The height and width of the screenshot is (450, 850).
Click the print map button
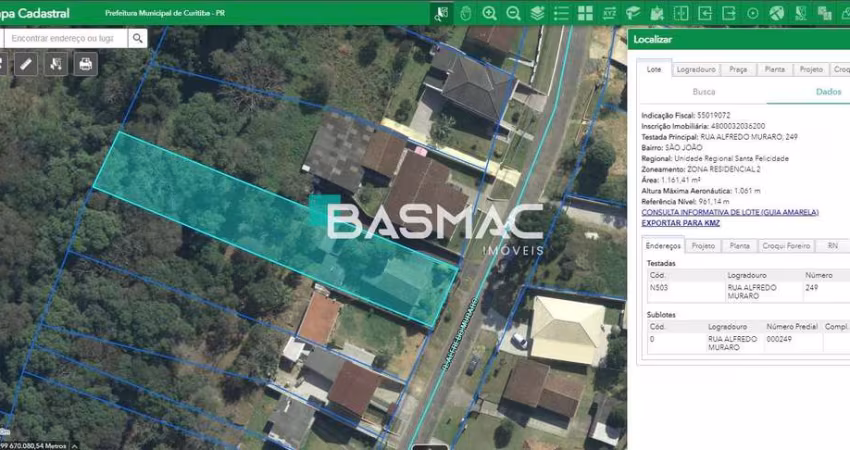click(x=86, y=64)
